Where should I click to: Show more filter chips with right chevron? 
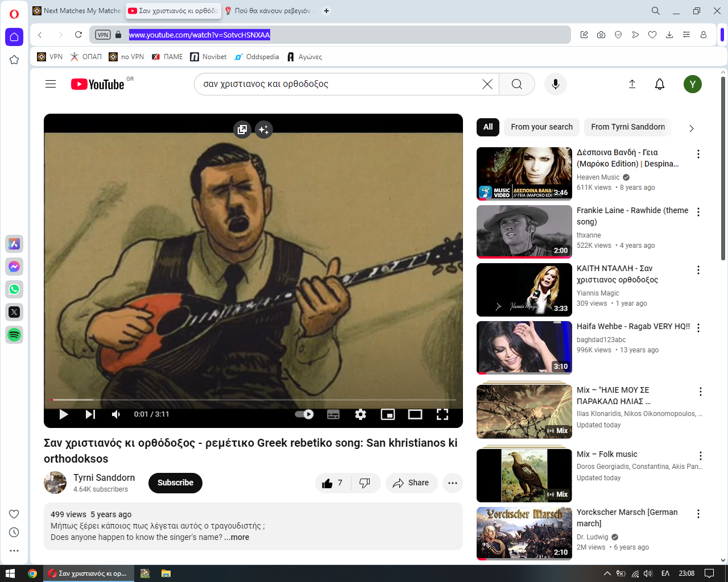(x=691, y=128)
